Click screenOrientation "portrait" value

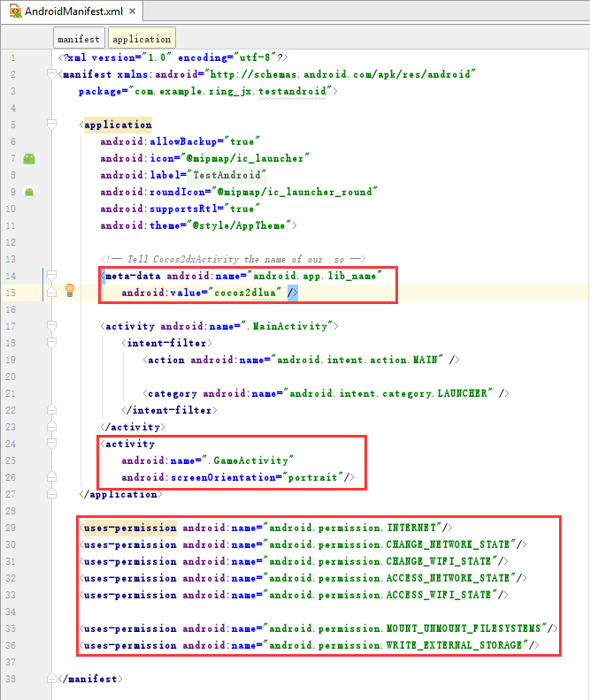tap(312, 477)
